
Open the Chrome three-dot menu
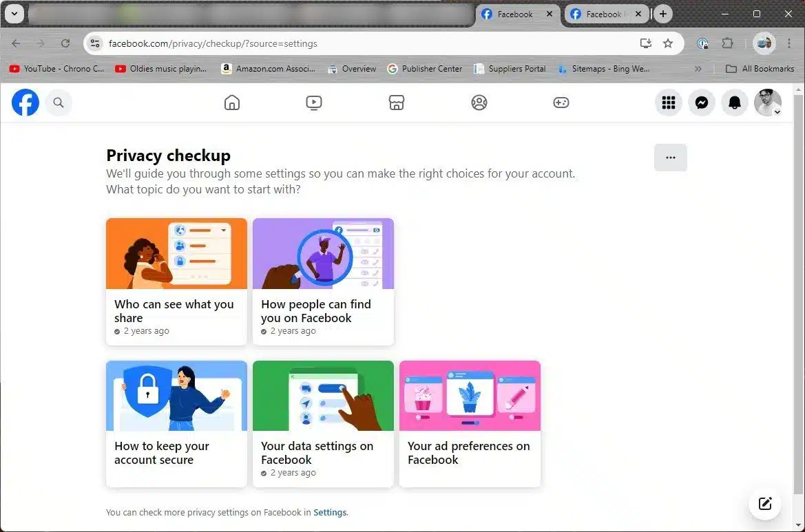pos(789,43)
